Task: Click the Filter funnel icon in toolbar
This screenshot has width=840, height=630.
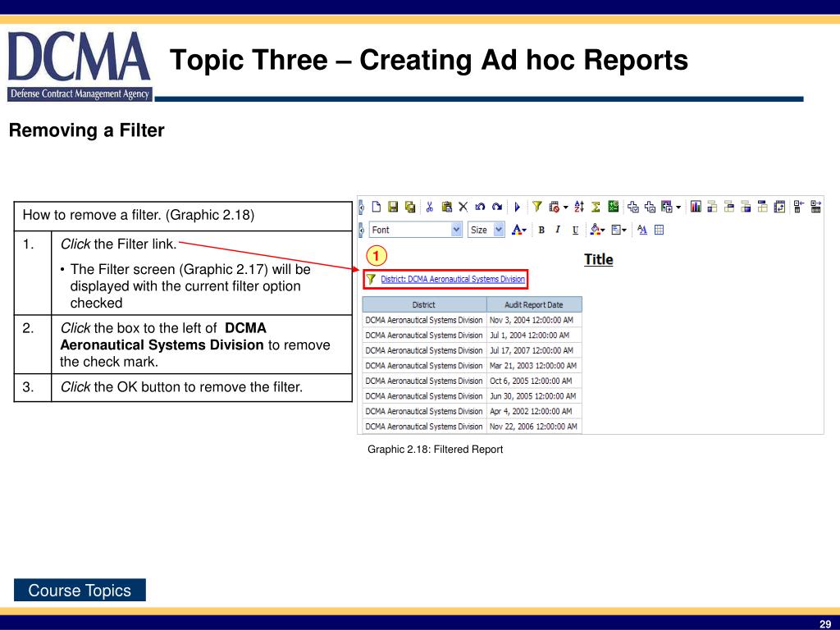Action: [x=537, y=207]
